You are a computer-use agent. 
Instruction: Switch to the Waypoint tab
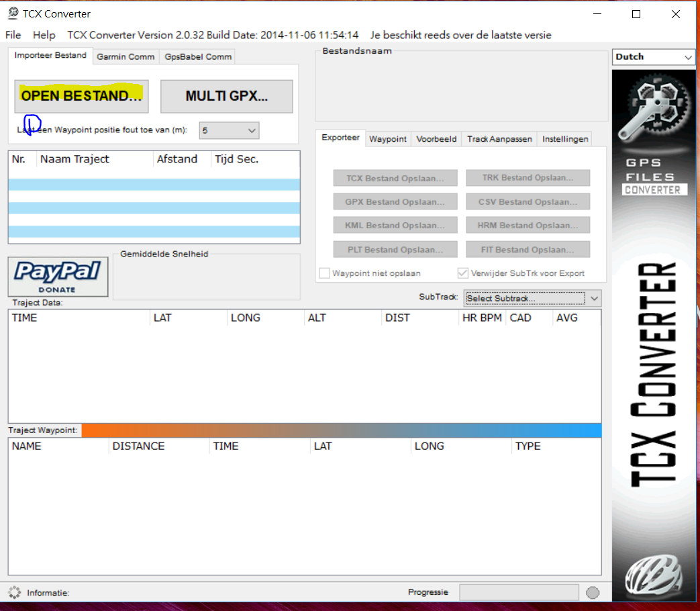[x=387, y=139]
